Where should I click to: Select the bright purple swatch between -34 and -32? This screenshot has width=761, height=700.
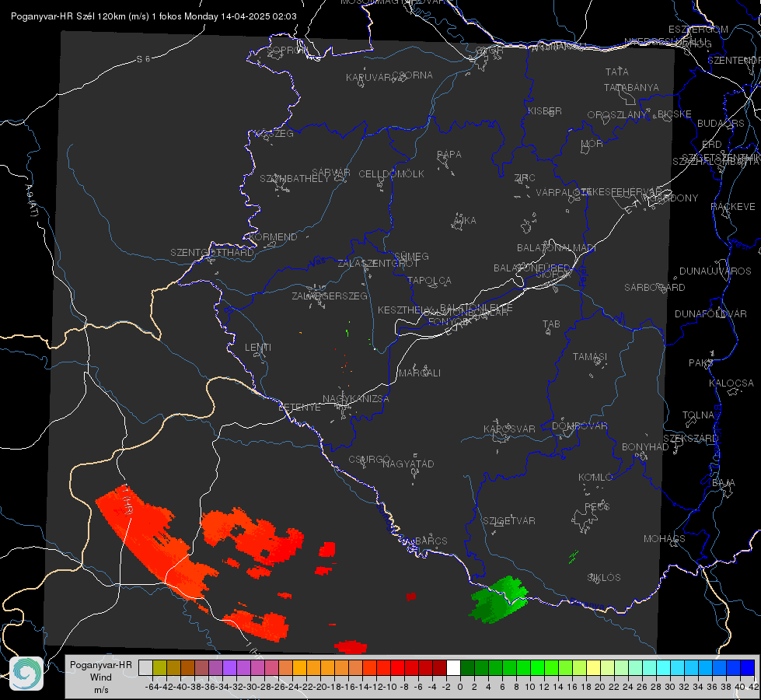coord(230,667)
